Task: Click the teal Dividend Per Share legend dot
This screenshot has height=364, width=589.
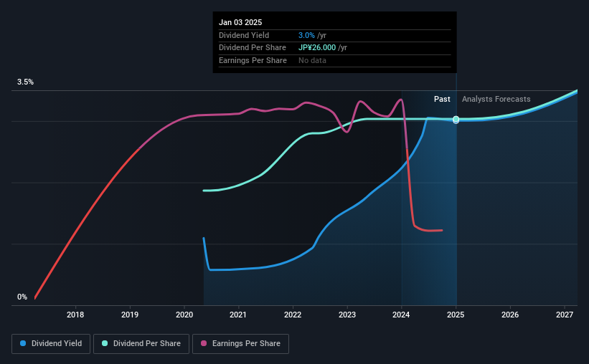Action: (x=105, y=343)
